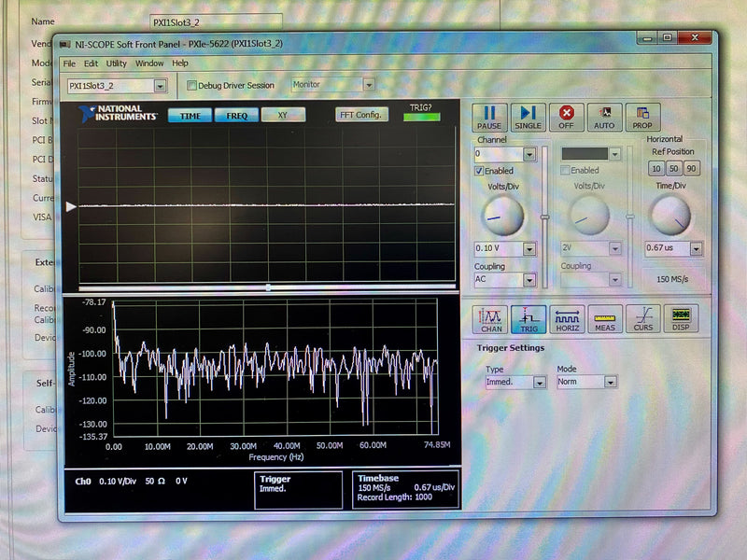Open the File menu
This screenshot has width=747, height=560.
68,63
